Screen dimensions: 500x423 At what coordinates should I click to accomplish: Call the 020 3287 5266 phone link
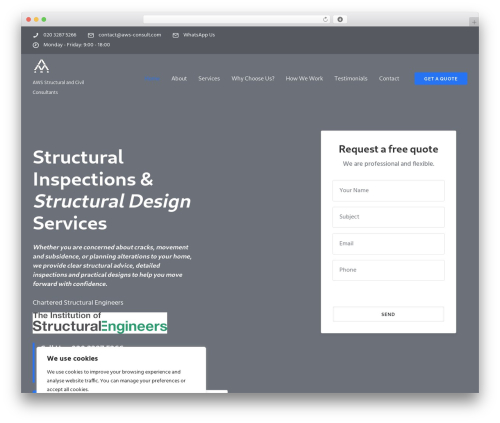tap(60, 35)
